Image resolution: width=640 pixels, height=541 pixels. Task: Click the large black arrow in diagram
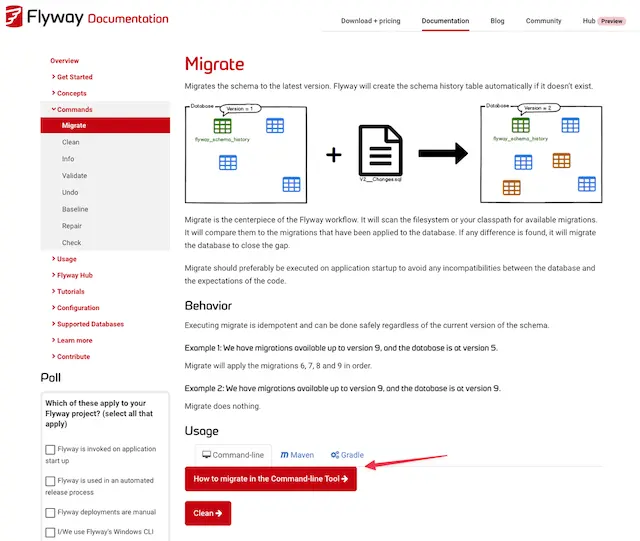(x=443, y=153)
